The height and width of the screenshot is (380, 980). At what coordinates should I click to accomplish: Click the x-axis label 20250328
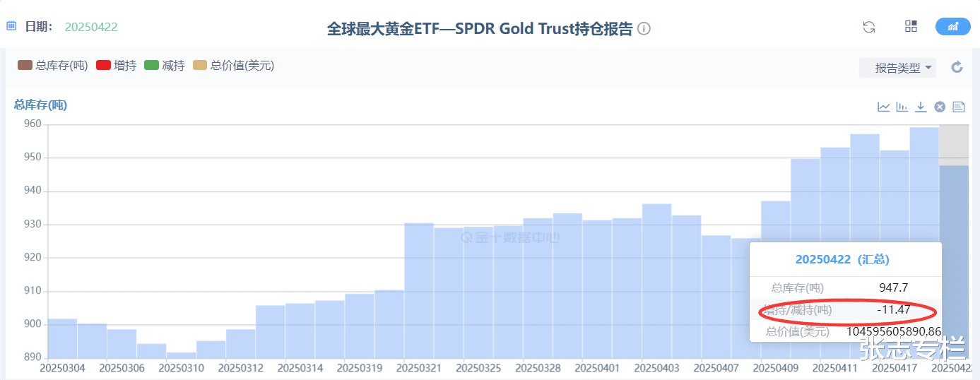click(538, 368)
